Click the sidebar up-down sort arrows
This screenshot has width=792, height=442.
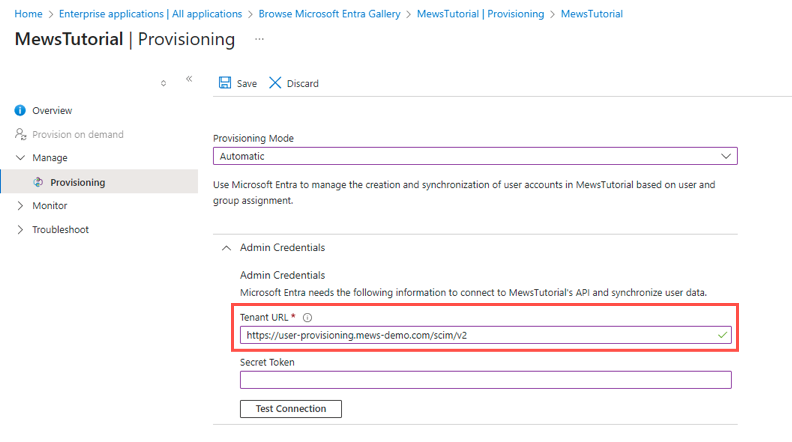163,83
